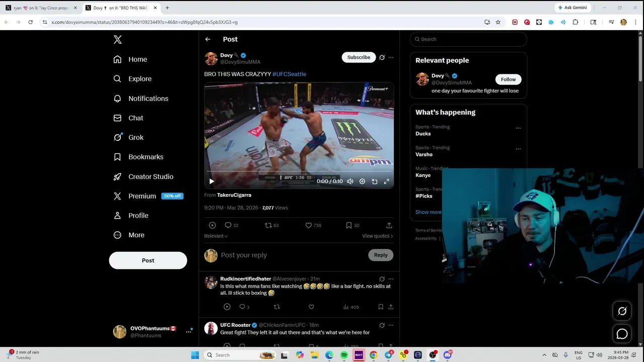
Task: Open options for Ducks trend
Action: pyautogui.click(x=518, y=128)
